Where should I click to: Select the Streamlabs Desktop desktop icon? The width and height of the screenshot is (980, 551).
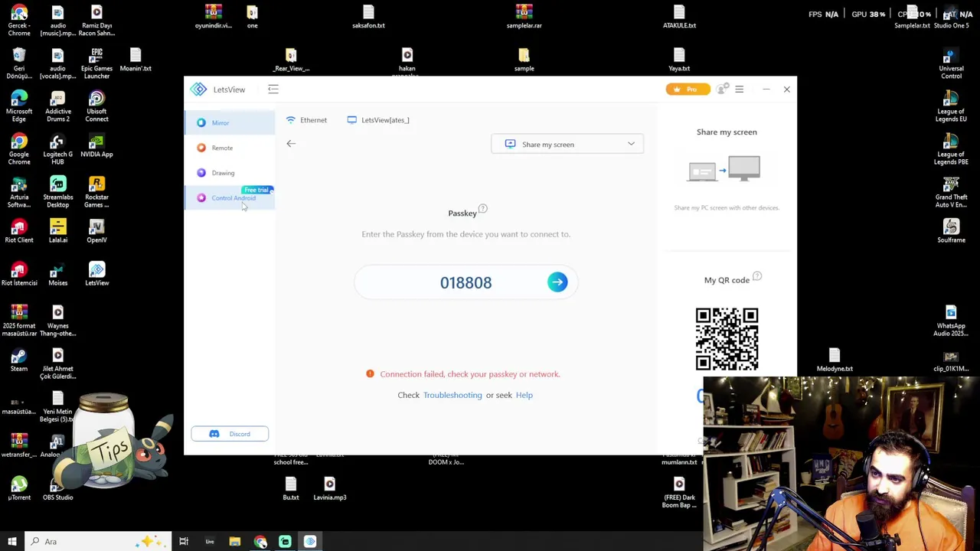(x=57, y=191)
